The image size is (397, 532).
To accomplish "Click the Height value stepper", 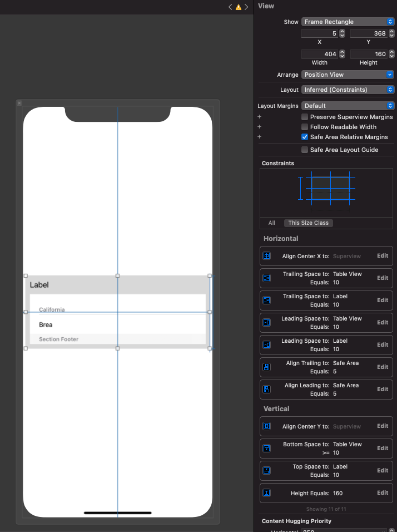I will coord(391,54).
